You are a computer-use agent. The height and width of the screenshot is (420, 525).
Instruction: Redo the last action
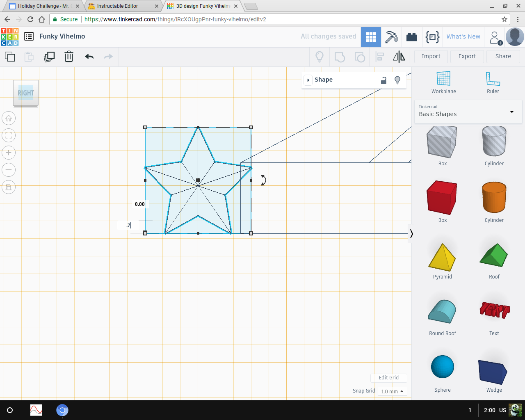click(108, 57)
